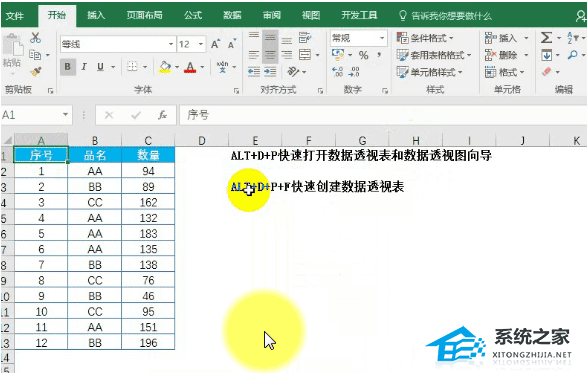Open the font group dialog launcher
The width and height of the screenshot is (587, 373).
click(x=236, y=90)
